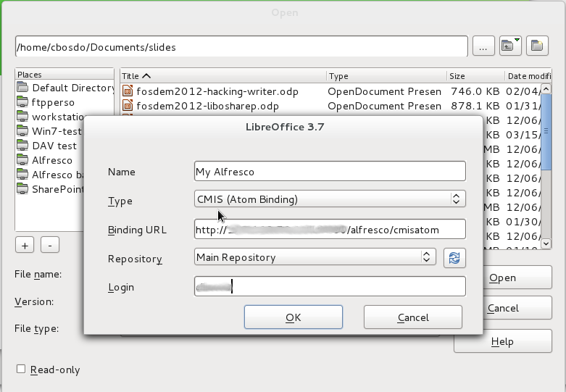Click the Size column header
This screenshot has width=566, height=392.
(x=475, y=76)
